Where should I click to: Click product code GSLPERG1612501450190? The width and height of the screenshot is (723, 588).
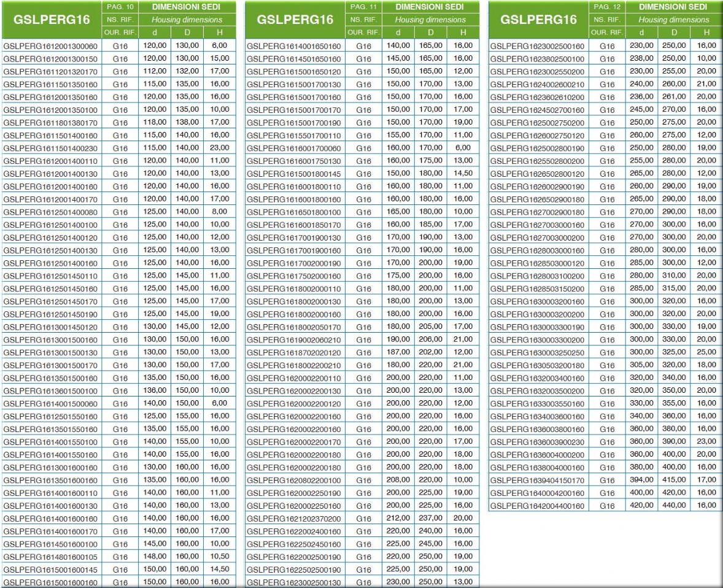pyautogui.click(x=51, y=314)
